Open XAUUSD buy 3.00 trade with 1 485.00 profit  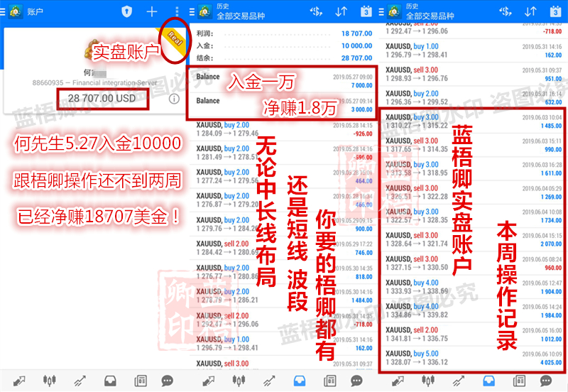coord(473,121)
